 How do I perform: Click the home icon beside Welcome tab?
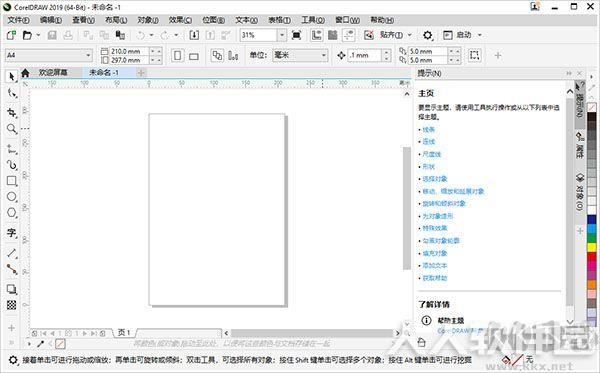(25, 73)
